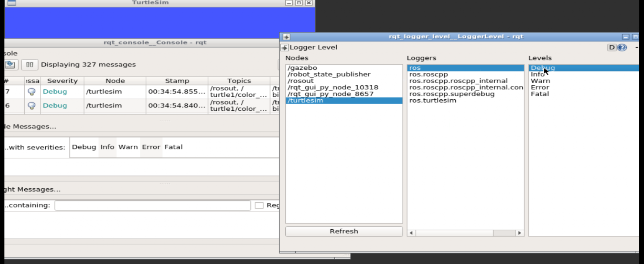Screen dimensions: 644x264
Task: Open help for the Logger Level plugin
Action: [x=622, y=47]
